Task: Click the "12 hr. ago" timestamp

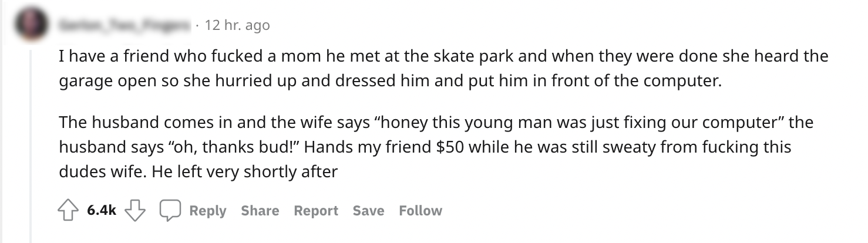Action: (x=238, y=25)
